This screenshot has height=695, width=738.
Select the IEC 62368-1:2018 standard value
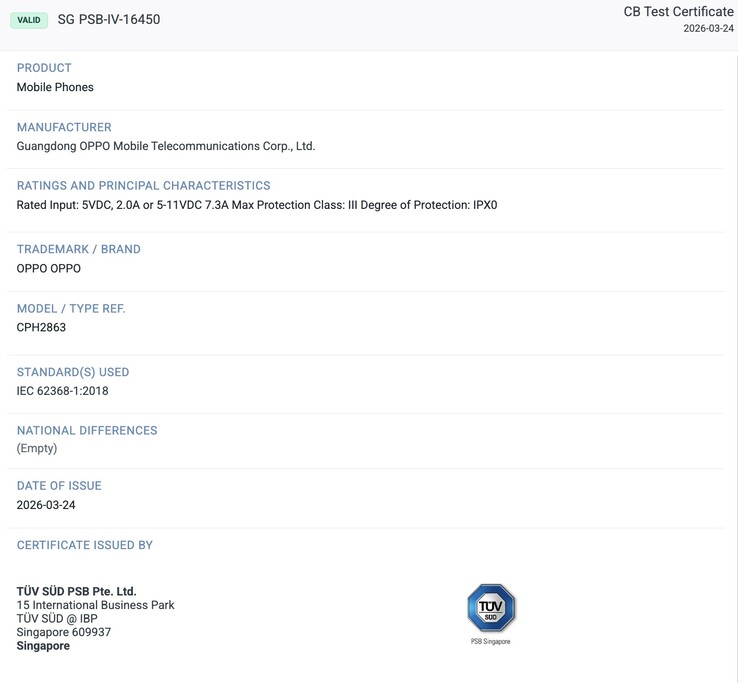tap(62, 391)
